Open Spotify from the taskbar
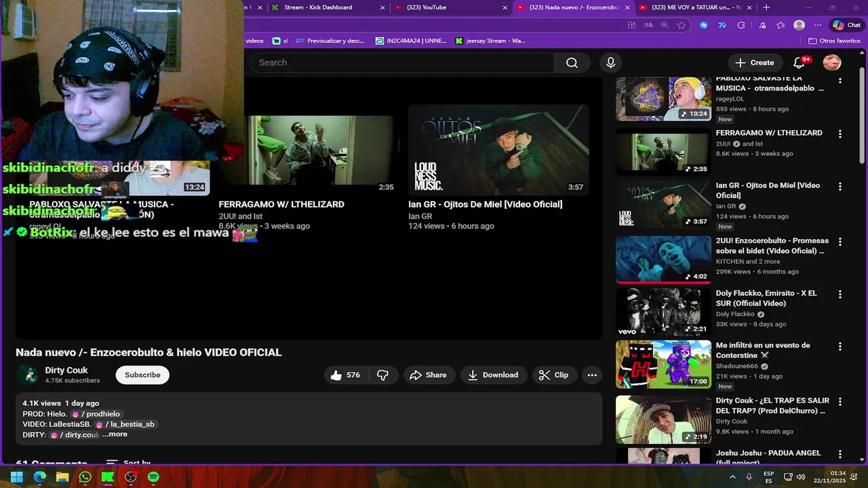The width and height of the screenshot is (868, 488). [x=153, y=477]
